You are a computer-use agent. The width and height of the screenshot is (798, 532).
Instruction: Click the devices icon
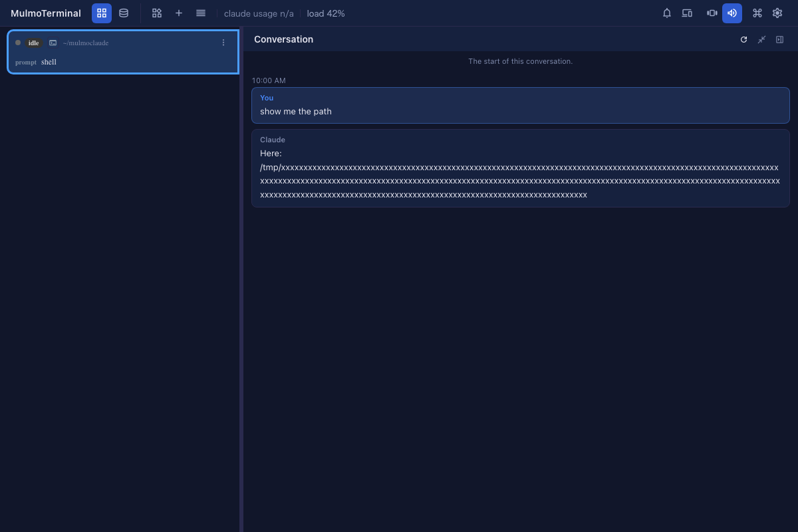pyautogui.click(x=687, y=13)
